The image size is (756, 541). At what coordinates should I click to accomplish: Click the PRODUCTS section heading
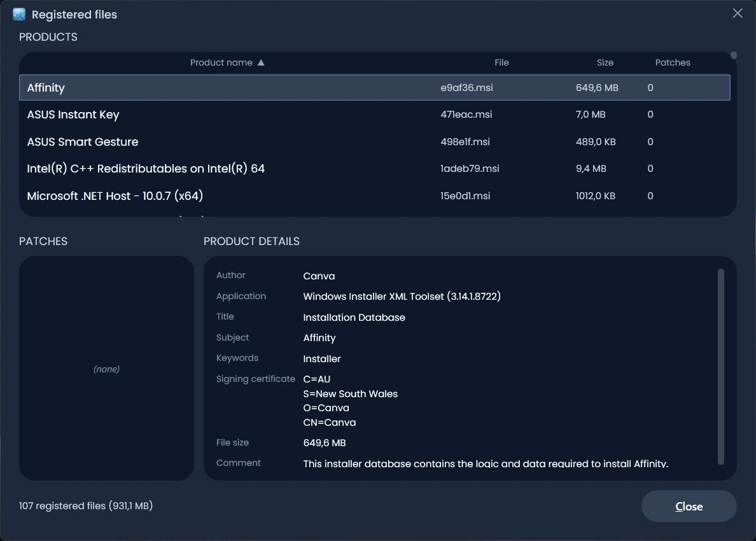(x=48, y=37)
